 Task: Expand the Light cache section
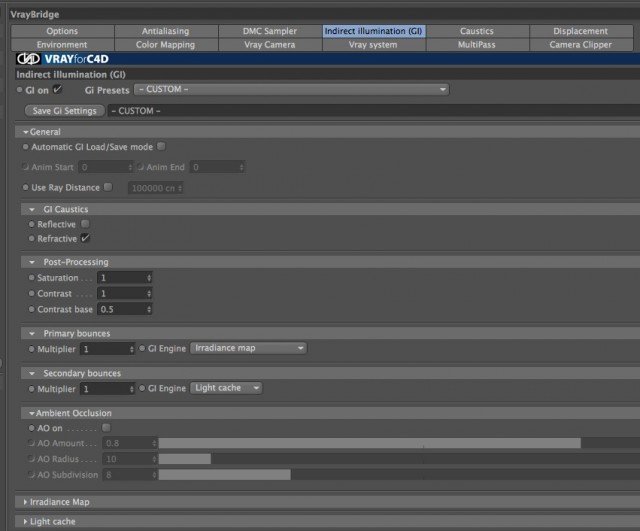point(25,522)
